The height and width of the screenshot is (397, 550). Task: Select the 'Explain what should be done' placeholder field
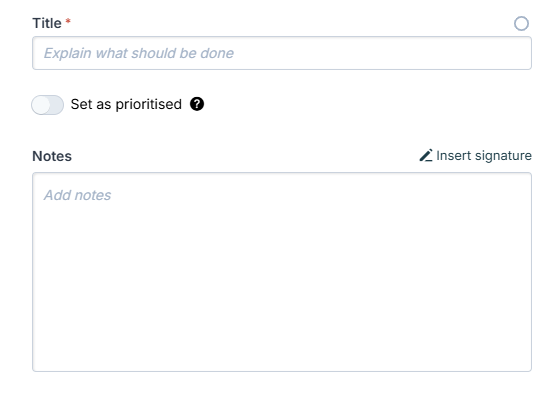click(282, 53)
